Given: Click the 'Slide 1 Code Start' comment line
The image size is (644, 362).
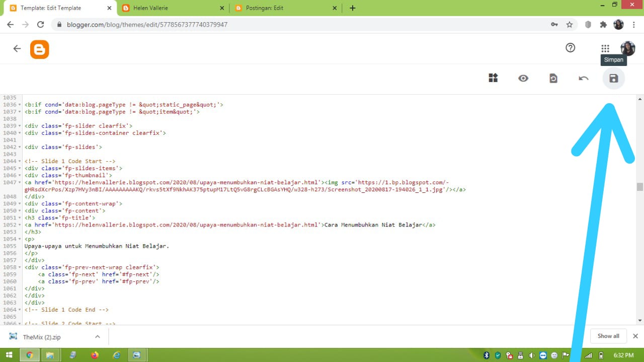Looking at the screenshot, I should coord(70,161).
